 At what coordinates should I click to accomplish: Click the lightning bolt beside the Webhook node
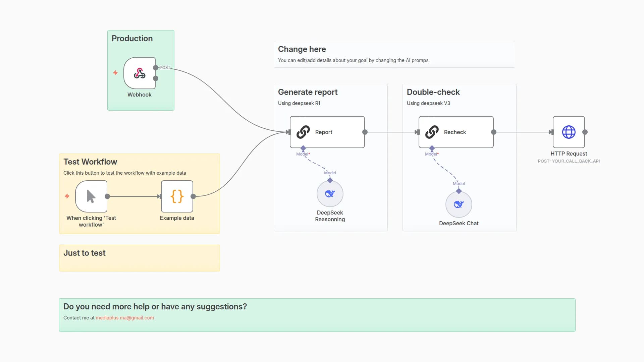[x=115, y=73]
